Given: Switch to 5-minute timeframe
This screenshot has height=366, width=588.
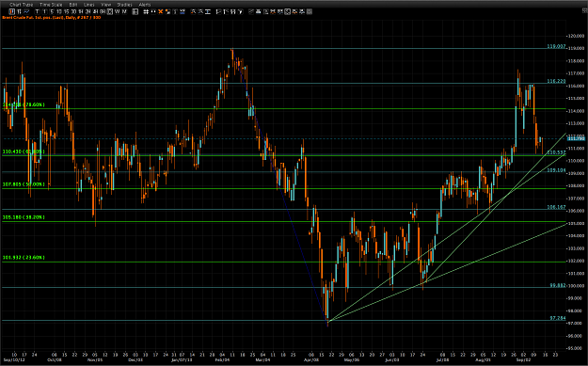Looking at the screenshot, I should (52, 11).
